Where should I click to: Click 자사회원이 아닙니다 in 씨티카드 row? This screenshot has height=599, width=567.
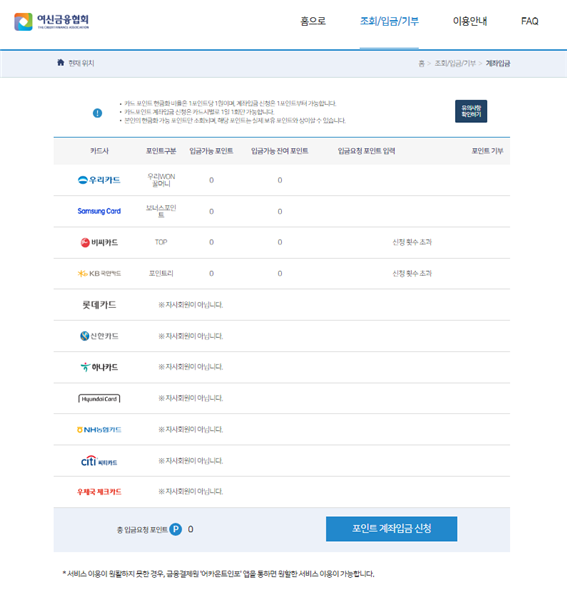pyautogui.click(x=191, y=461)
